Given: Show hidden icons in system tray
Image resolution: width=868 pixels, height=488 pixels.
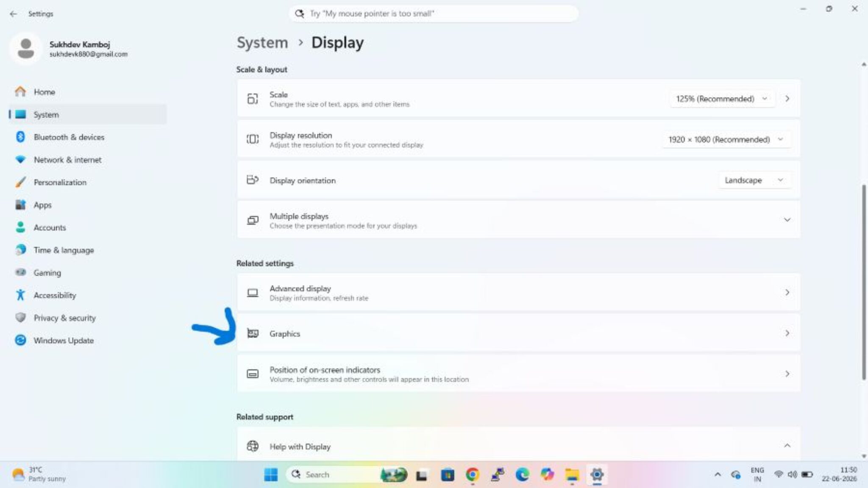Looking at the screenshot, I should 718,474.
